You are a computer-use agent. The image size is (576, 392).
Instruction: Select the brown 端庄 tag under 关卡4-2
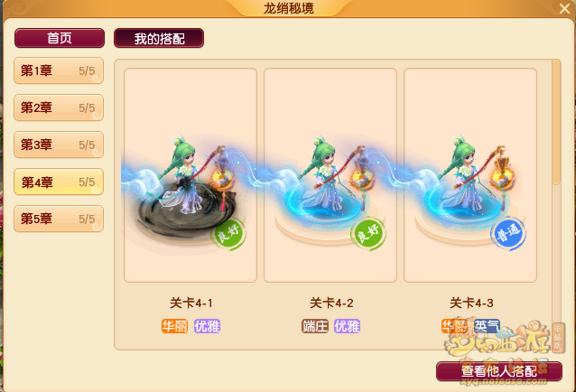coord(315,326)
